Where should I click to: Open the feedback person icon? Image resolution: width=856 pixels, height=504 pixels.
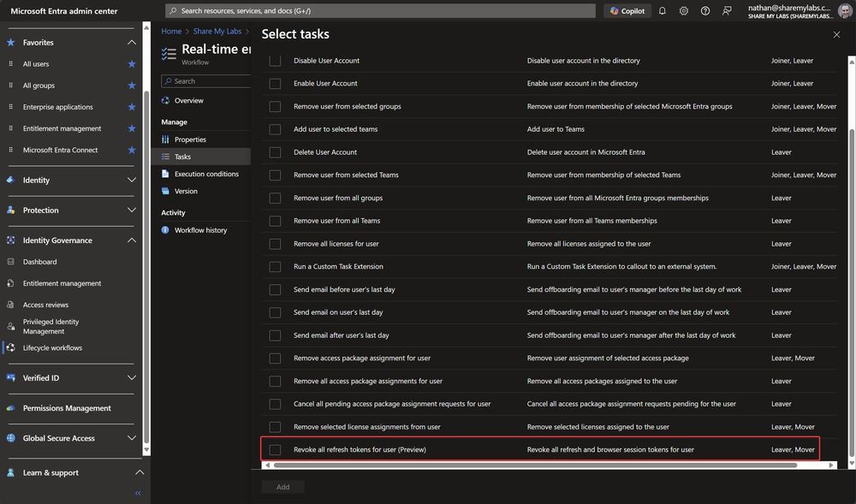point(727,11)
